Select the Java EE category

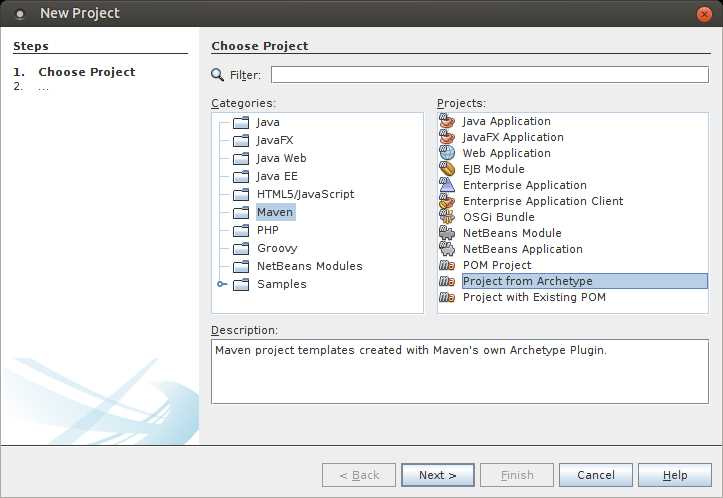277,176
